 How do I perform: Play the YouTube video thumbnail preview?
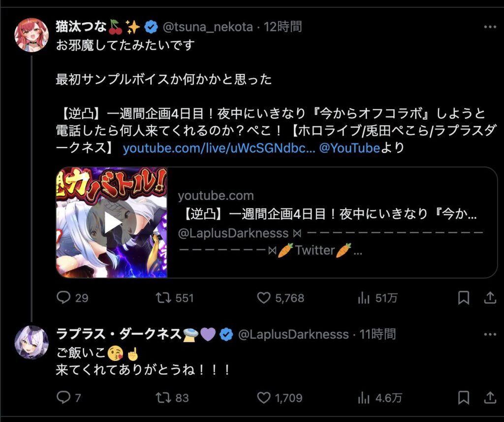(x=112, y=222)
